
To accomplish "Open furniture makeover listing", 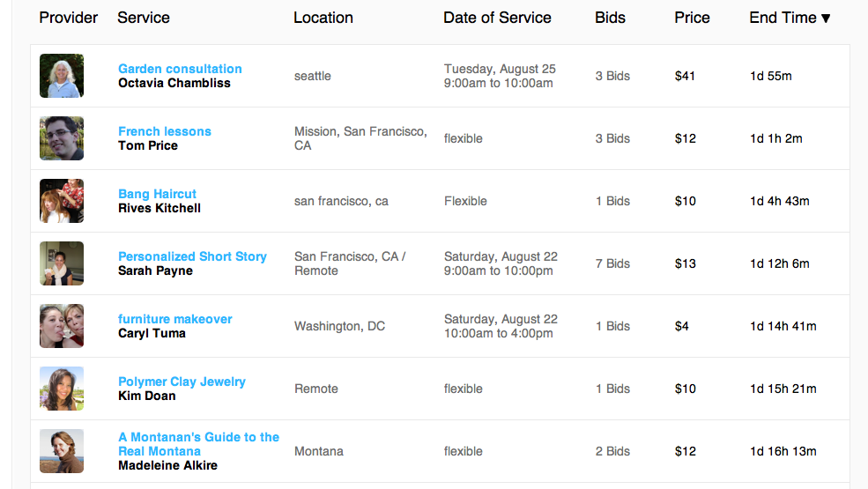I will pyautogui.click(x=175, y=319).
